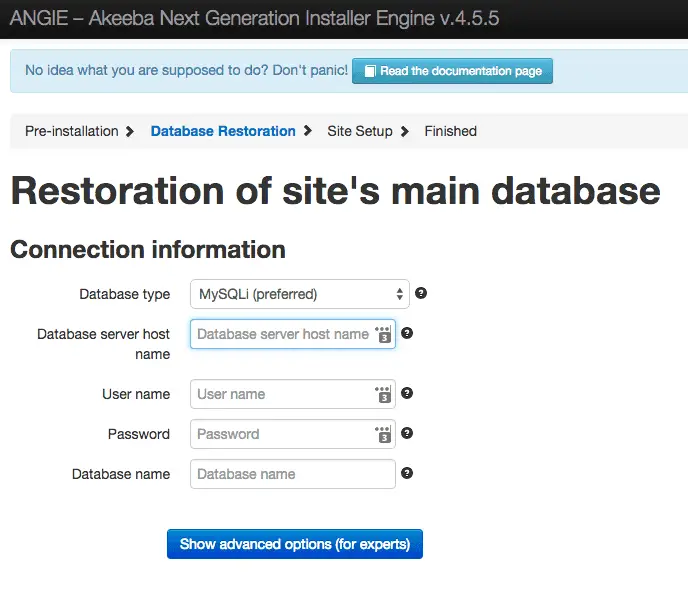Click the 'Database server host name' label
688x592 pixels.
point(104,344)
